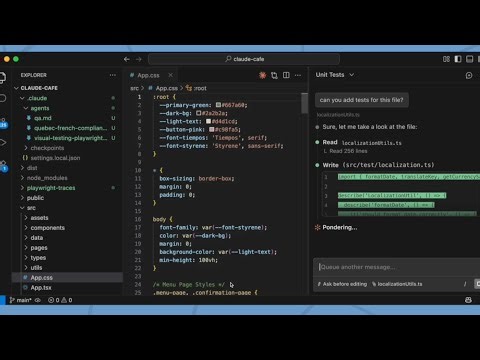The height and width of the screenshot is (360, 480).
Task: Open localizationUtils.ts from the Read step
Action: pyautogui.click(x=372, y=143)
